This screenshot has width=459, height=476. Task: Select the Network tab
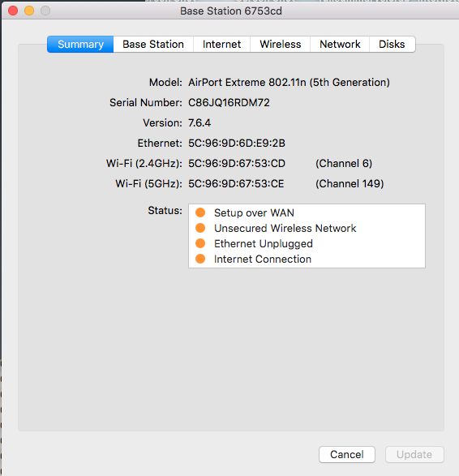pyautogui.click(x=340, y=45)
